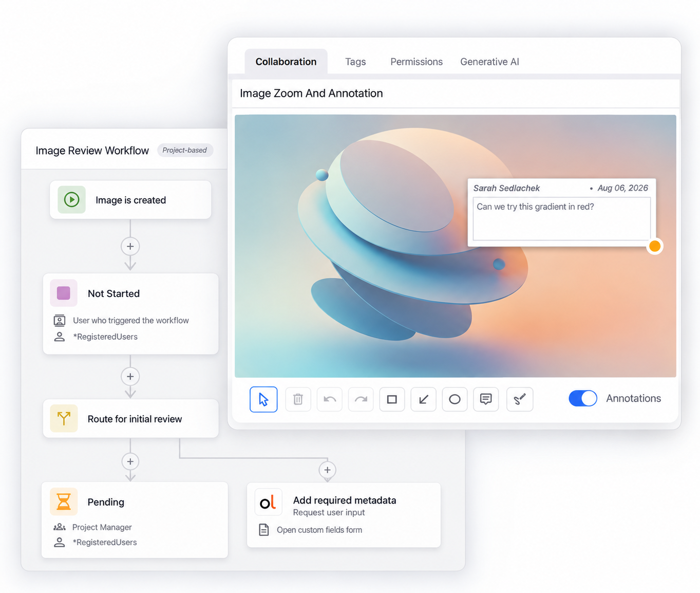700x593 pixels.
Task: Click the annotated image preview
Action: [455, 246]
